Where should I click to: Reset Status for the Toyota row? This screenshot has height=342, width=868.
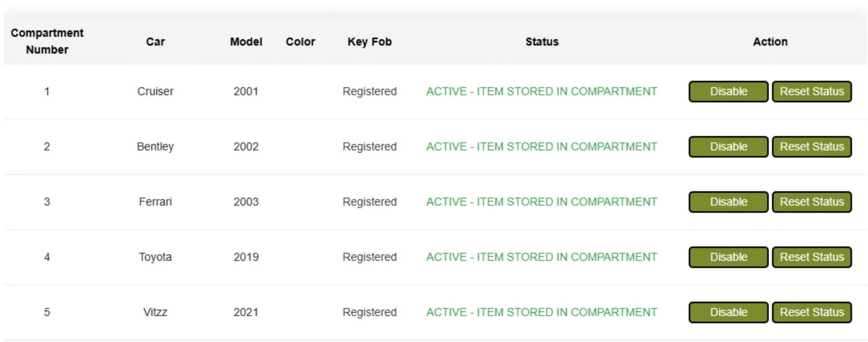(x=812, y=257)
